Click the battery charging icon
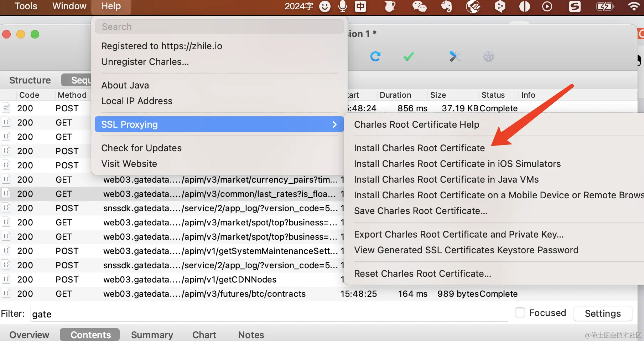Image resolution: width=644 pixels, height=341 pixels. tap(605, 6)
